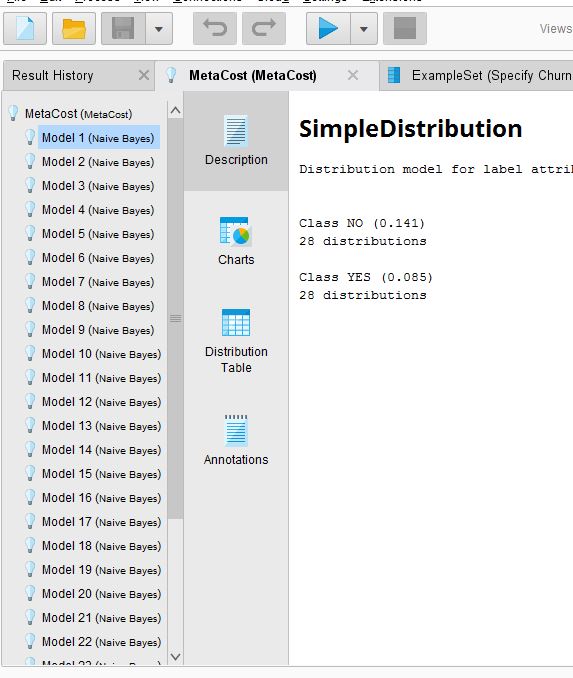Select Model 5 (Naive Bayes)

coord(98,234)
